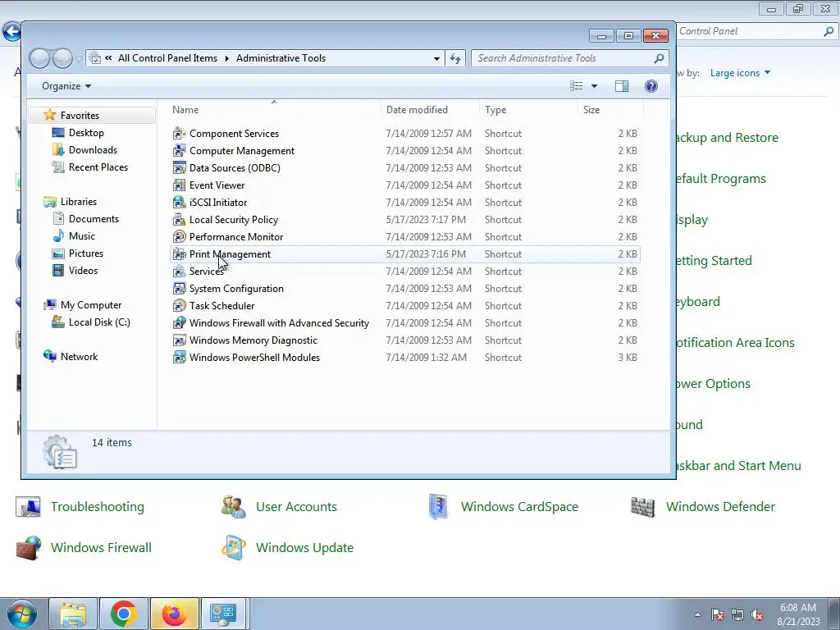Open Component Services shortcut icon
The image size is (840, 630).
click(x=179, y=134)
